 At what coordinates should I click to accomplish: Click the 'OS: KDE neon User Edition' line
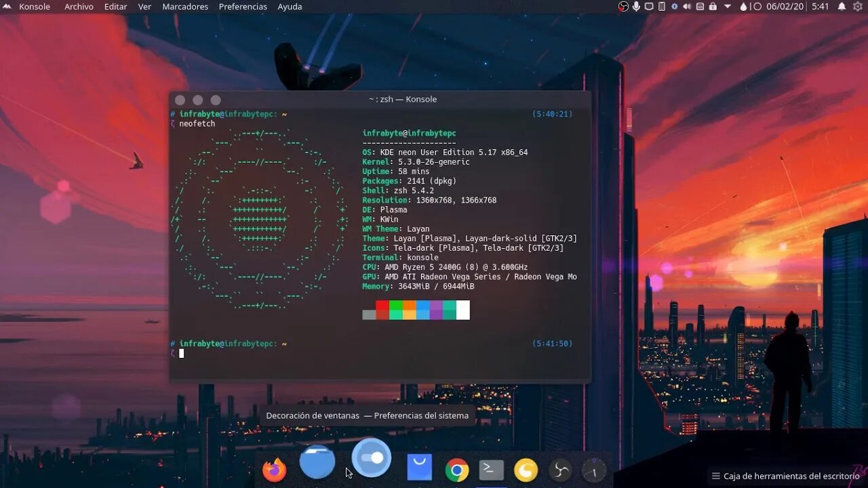click(445, 152)
